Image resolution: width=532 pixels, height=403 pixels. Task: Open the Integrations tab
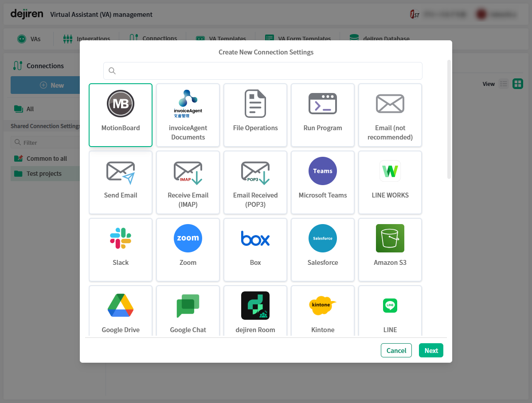(86, 39)
